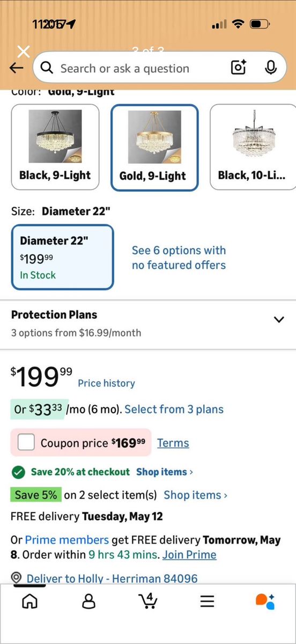Go to Home tab icon

point(29,601)
